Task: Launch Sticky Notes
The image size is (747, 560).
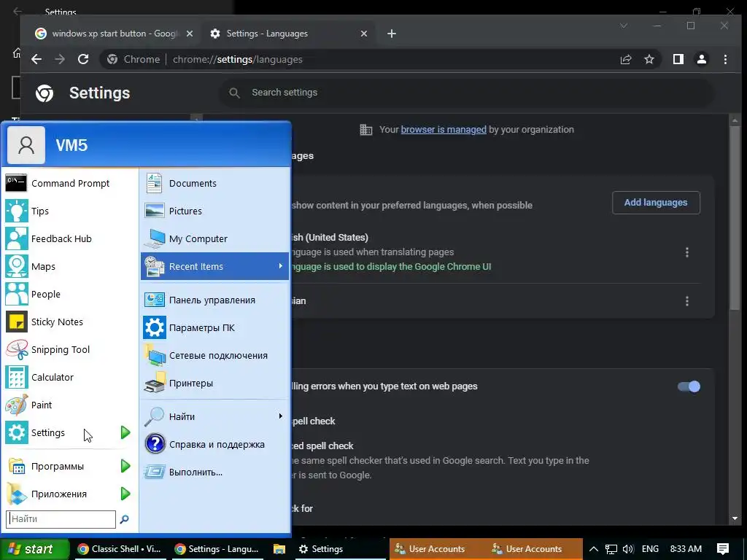Action: (69, 322)
